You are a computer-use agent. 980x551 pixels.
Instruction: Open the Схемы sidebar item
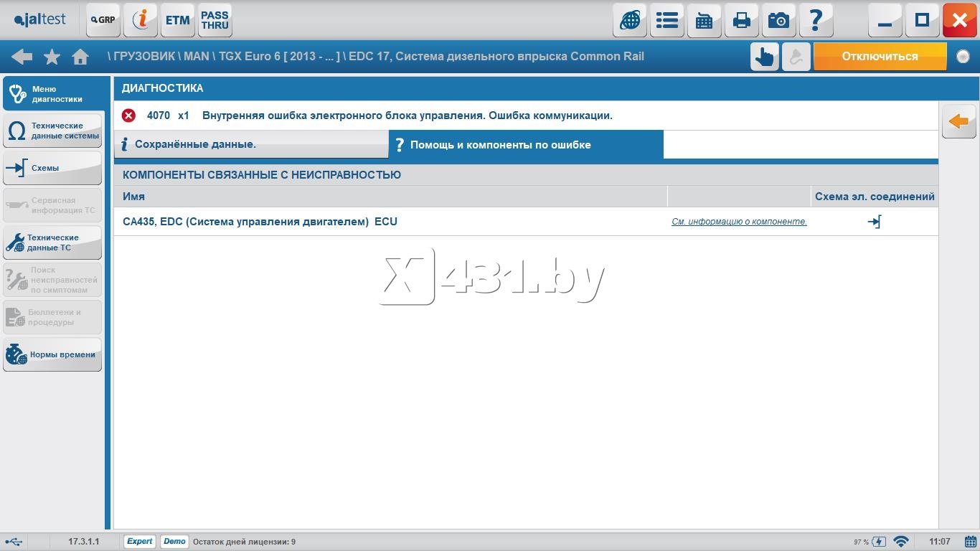tap(52, 168)
